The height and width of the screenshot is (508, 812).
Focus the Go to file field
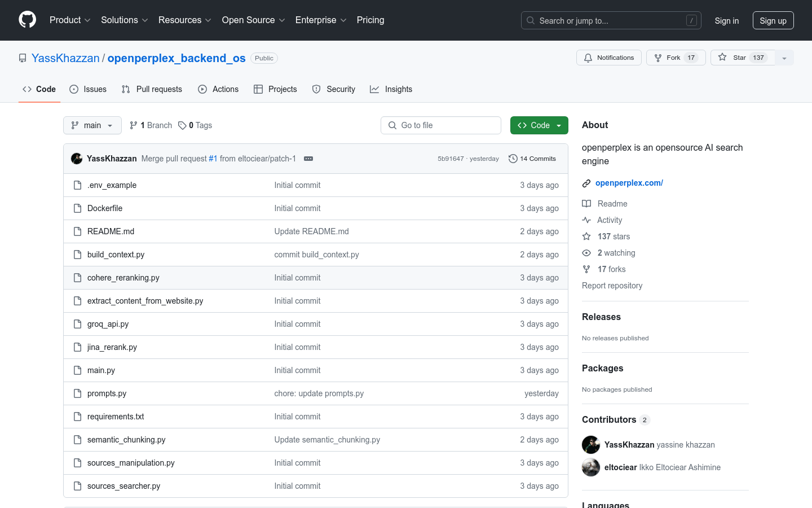pyautogui.click(x=441, y=125)
